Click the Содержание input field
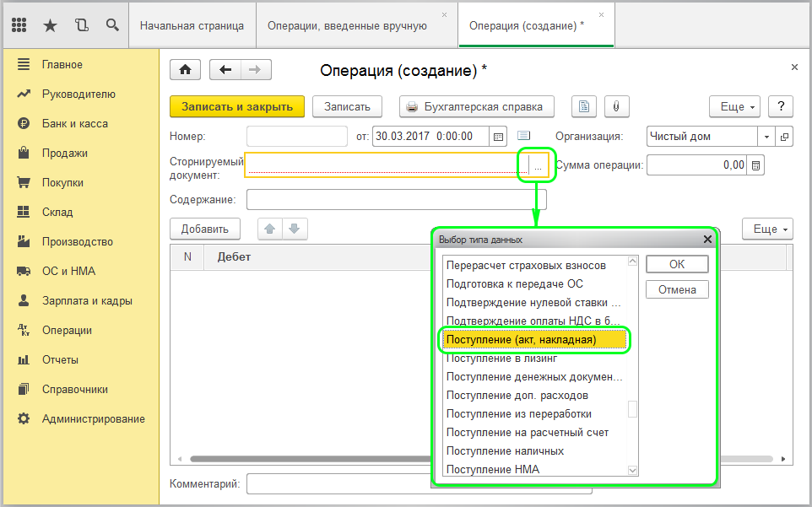The image size is (812, 507). [x=396, y=200]
